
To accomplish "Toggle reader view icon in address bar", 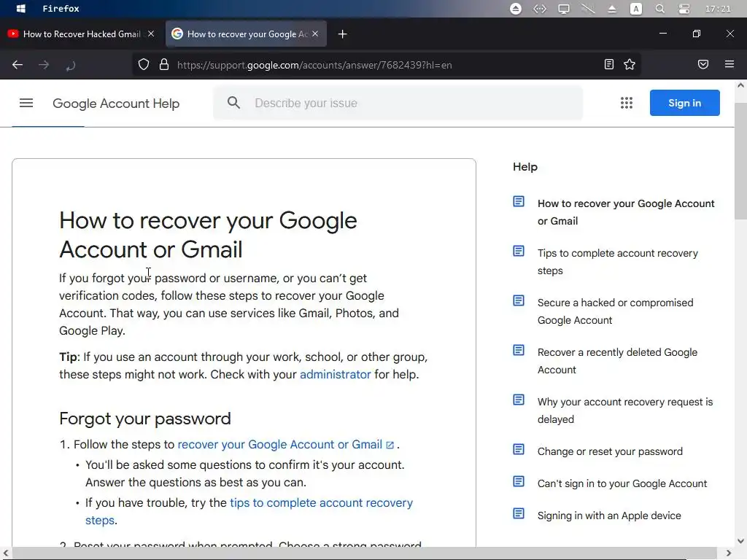I will coord(609,64).
